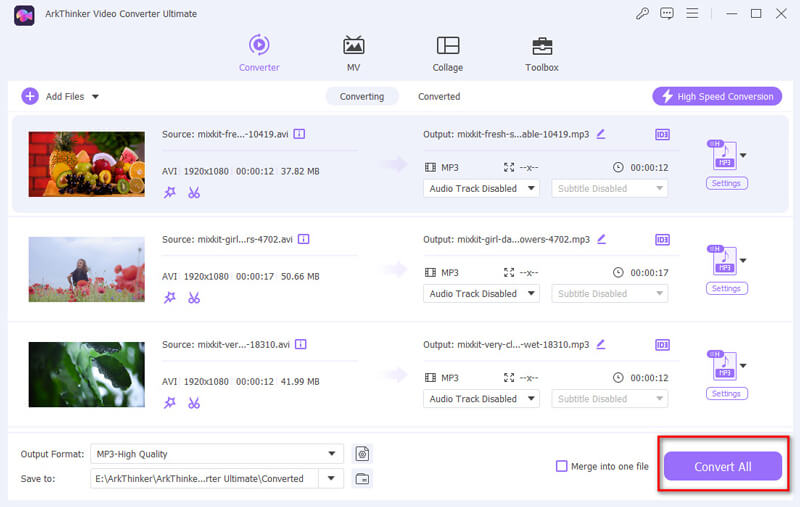Open the Toolbox tab

(x=542, y=53)
